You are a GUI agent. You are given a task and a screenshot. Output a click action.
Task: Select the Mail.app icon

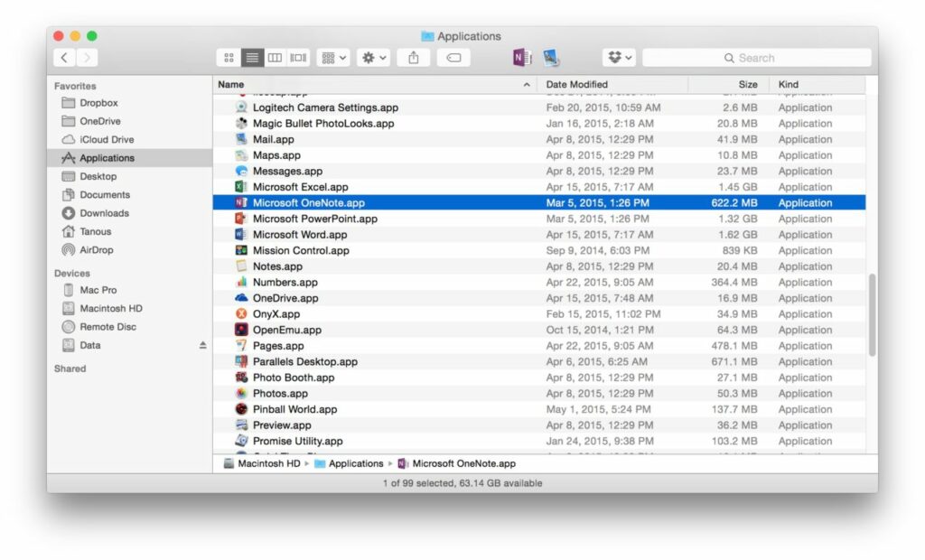[x=240, y=139]
